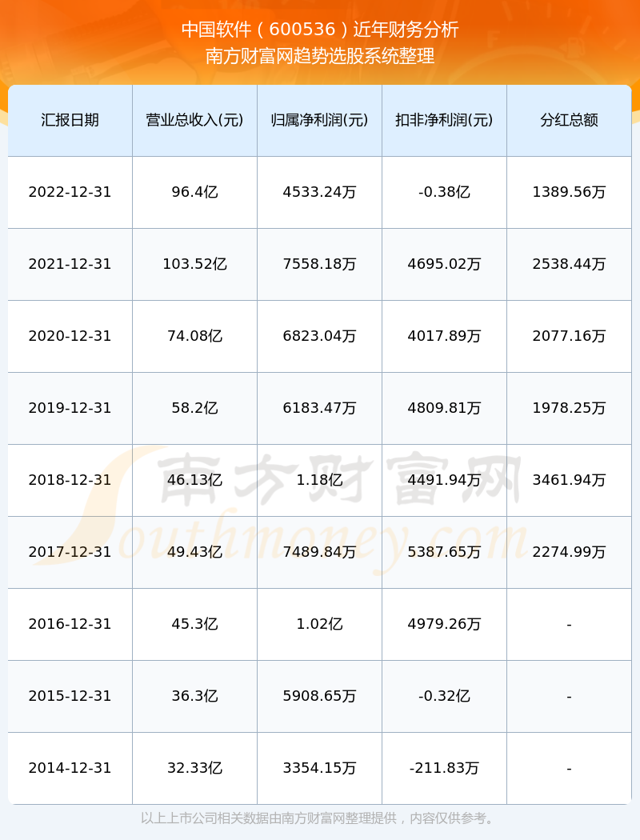Click the 扣非净利润(元) column header
Screen dimensions: 640x840
pyautogui.click(x=445, y=120)
